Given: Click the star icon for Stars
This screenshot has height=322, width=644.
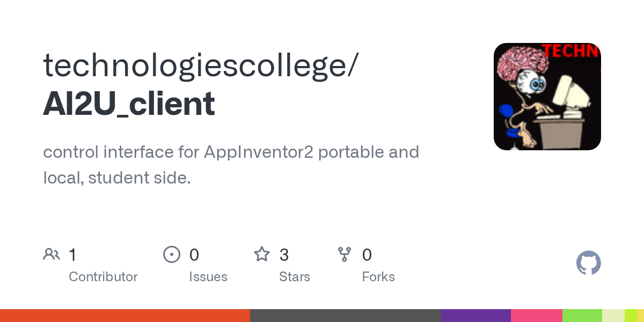Looking at the screenshot, I should 262,254.
